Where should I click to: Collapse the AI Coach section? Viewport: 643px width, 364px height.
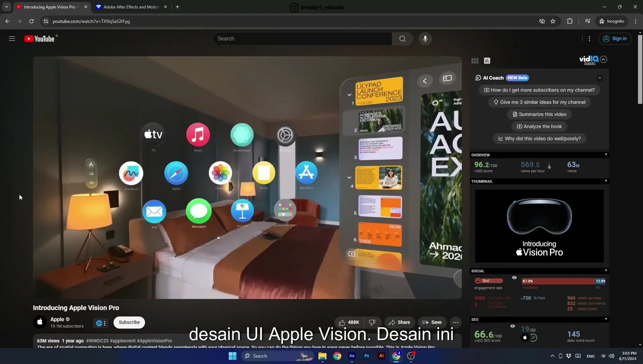click(x=600, y=78)
